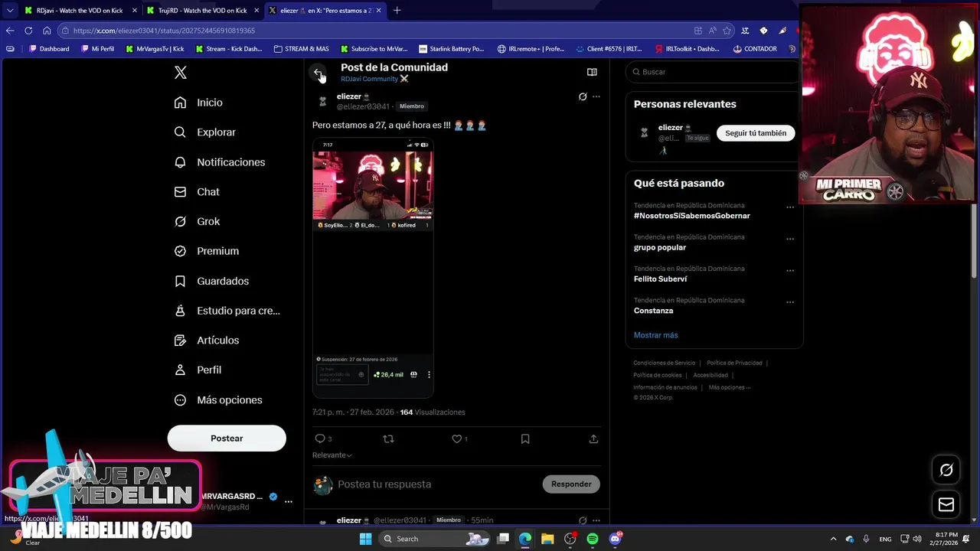
Task: Open trend Fellito Suberví
Action: [660, 279]
